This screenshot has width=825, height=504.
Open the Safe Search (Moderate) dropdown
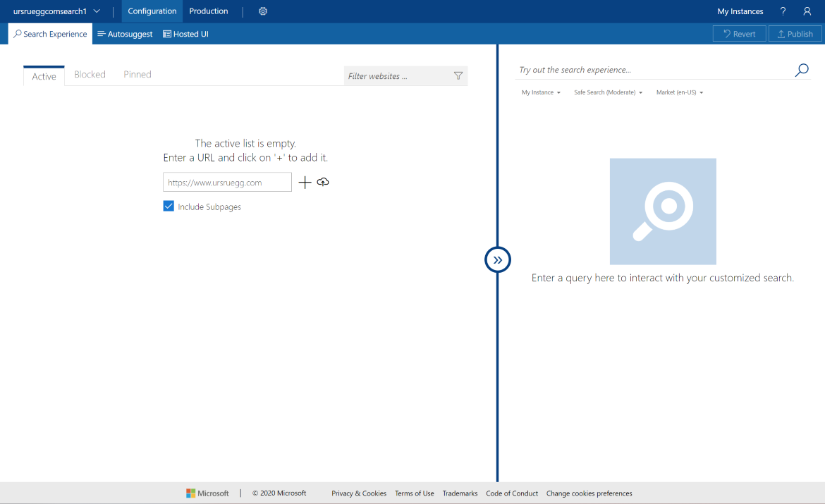609,92
